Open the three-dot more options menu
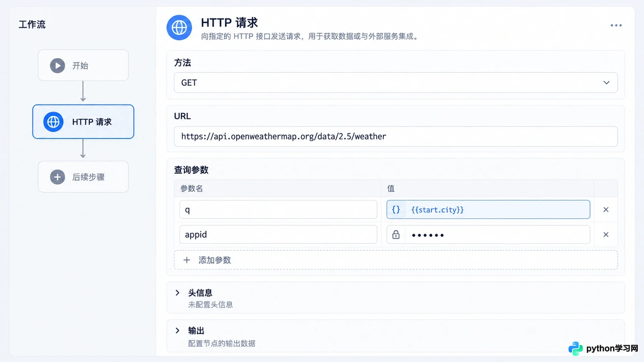Viewport: 644px width, 362px height. point(616,25)
